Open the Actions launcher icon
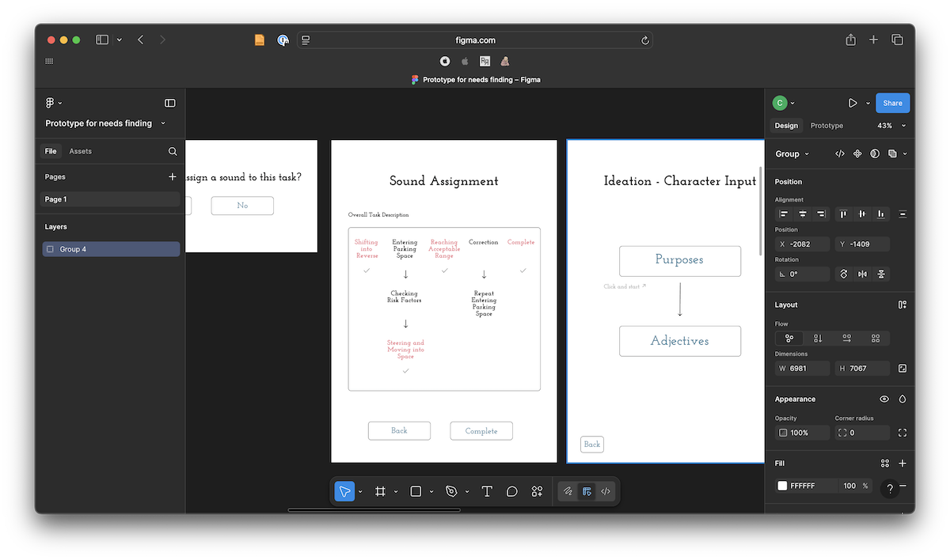The height and width of the screenshot is (560, 950). pyautogui.click(x=537, y=491)
